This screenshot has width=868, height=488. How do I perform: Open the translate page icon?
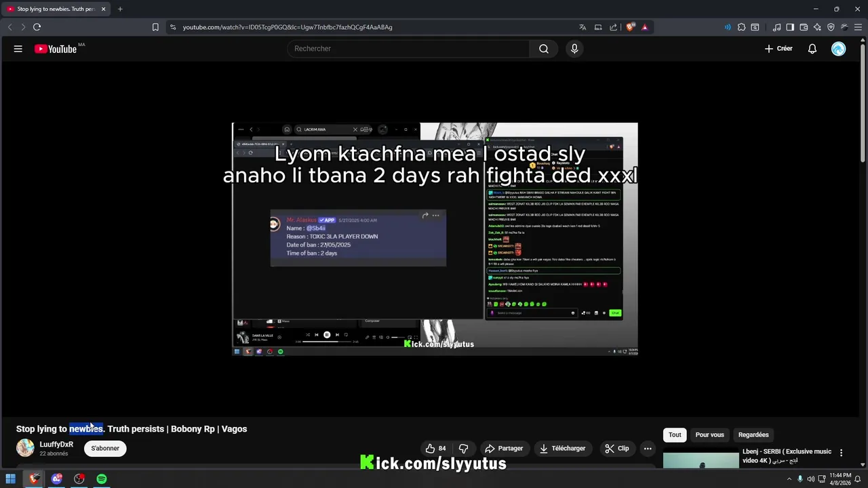coord(583,27)
